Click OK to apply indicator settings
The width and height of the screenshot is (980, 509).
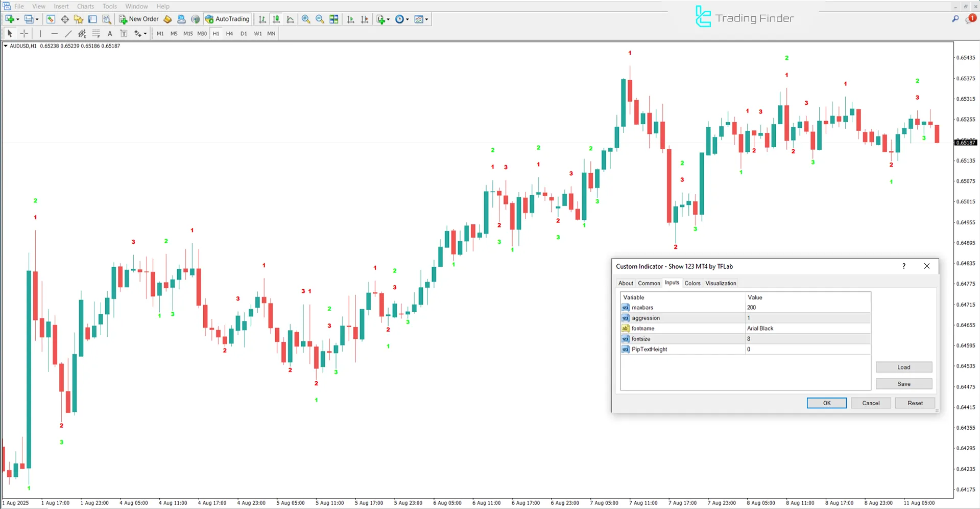pos(826,403)
